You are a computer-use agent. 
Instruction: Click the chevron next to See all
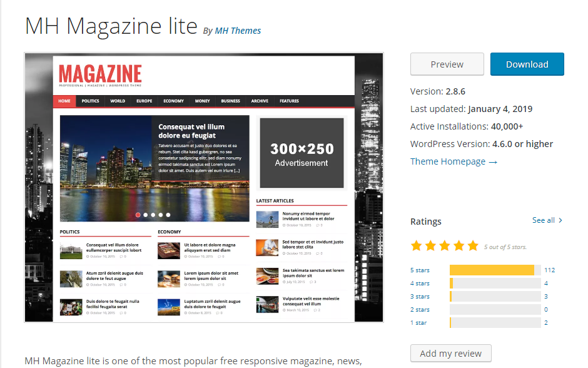(x=560, y=220)
